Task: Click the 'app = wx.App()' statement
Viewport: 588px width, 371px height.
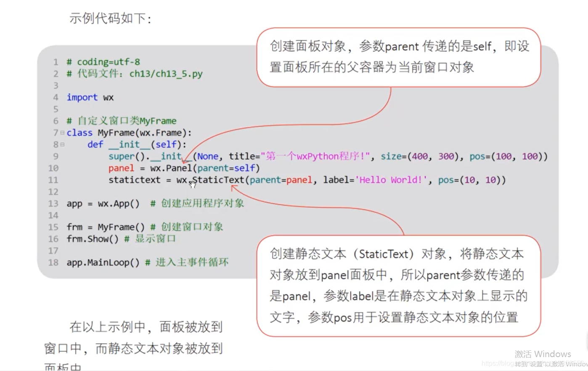Action: click(103, 203)
